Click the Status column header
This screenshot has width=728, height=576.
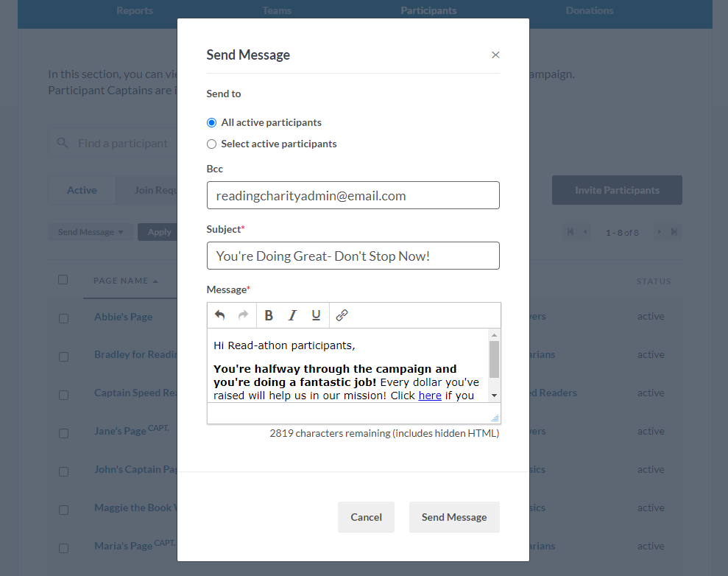pos(653,281)
